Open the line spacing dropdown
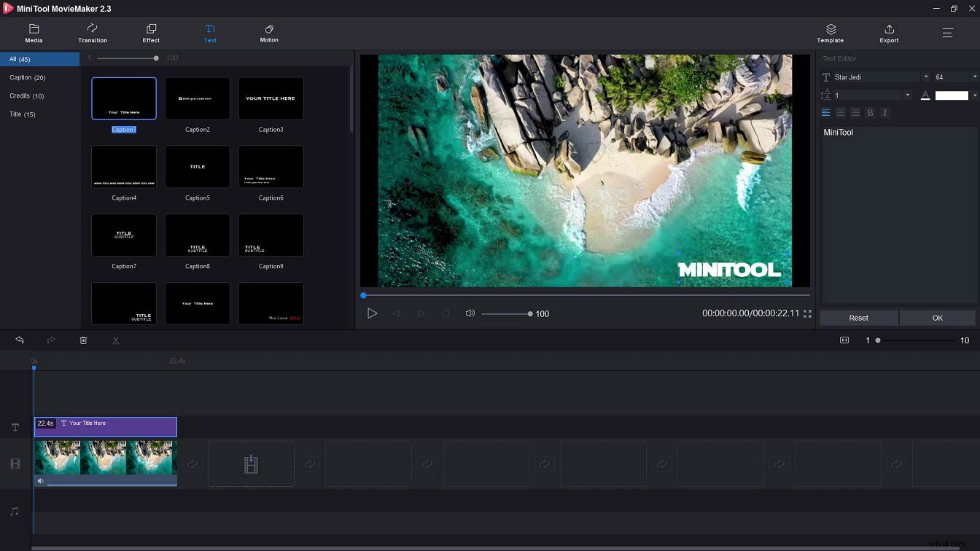 [907, 94]
